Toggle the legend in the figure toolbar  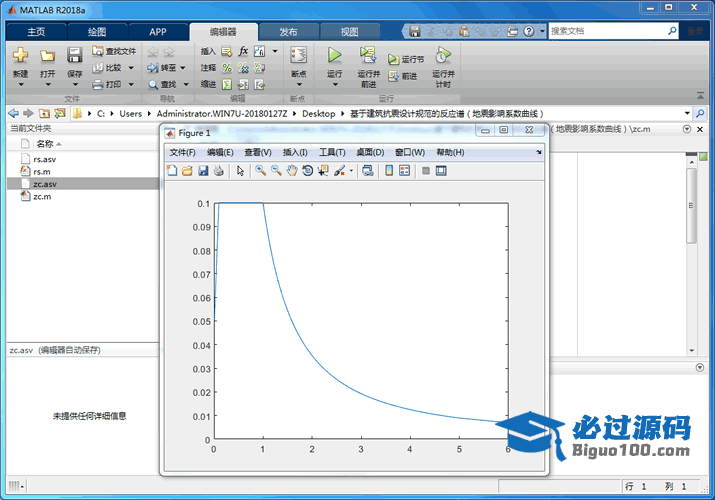pos(405,171)
